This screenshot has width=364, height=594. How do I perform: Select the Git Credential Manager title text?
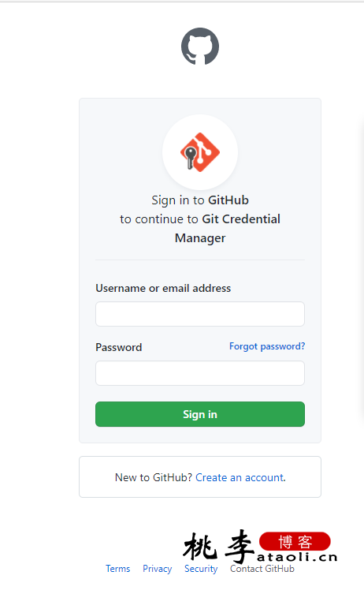(228, 229)
